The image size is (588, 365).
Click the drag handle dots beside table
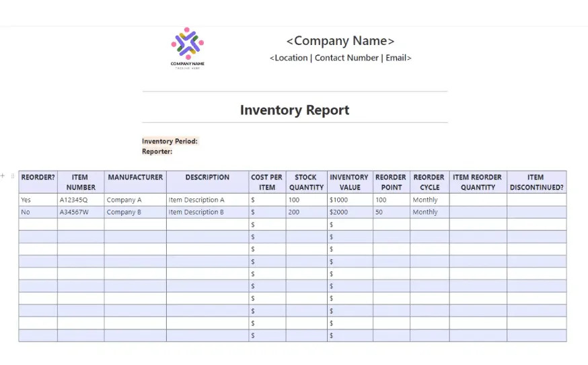[x=12, y=175]
